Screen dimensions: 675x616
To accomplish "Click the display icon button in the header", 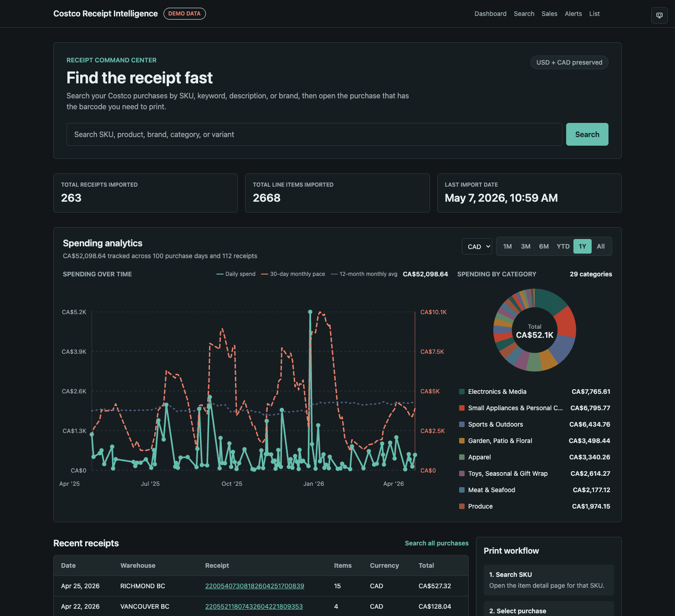I will tap(659, 15).
